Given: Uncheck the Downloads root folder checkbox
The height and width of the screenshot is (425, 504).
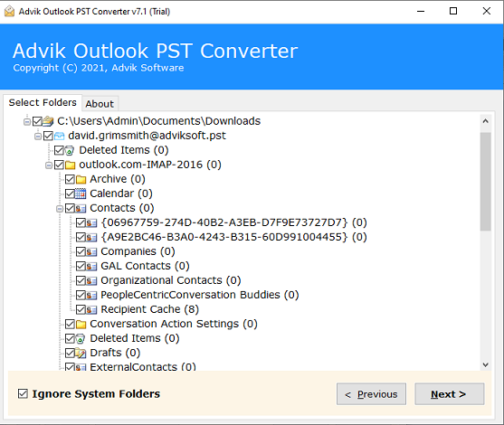Looking at the screenshot, I should tap(37, 121).
